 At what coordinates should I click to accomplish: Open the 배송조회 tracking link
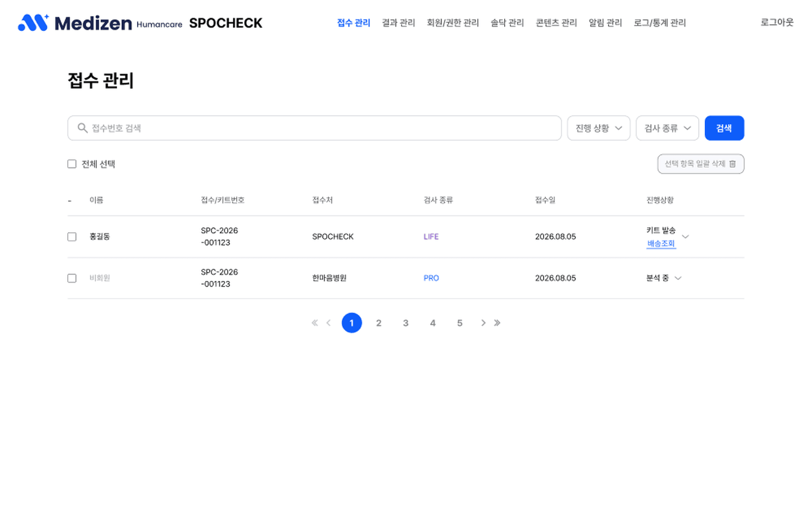pos(661,244)
